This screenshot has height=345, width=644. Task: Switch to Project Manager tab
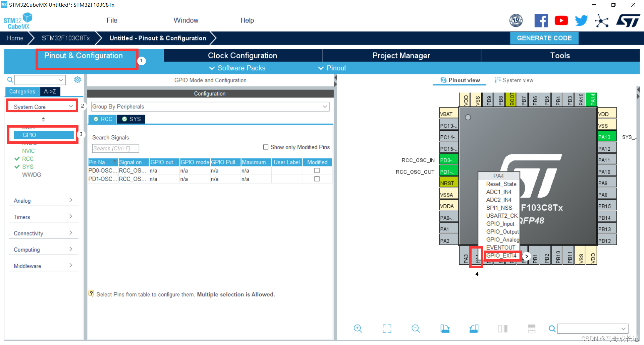401,55
